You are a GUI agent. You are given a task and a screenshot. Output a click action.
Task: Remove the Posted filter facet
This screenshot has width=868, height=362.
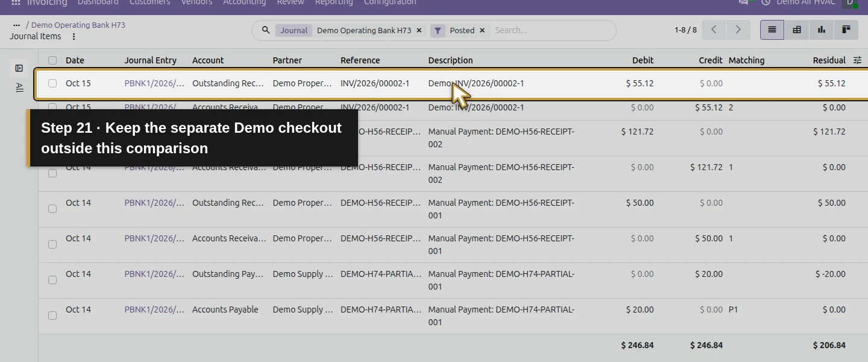482,30
